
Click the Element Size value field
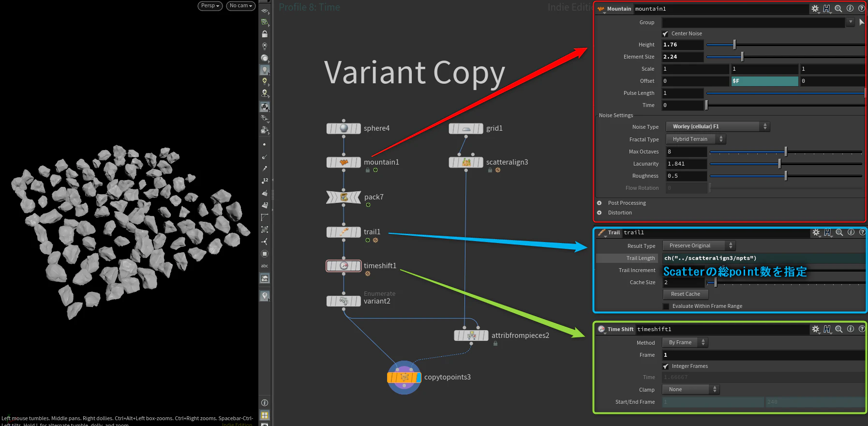[x=682, y=57]
